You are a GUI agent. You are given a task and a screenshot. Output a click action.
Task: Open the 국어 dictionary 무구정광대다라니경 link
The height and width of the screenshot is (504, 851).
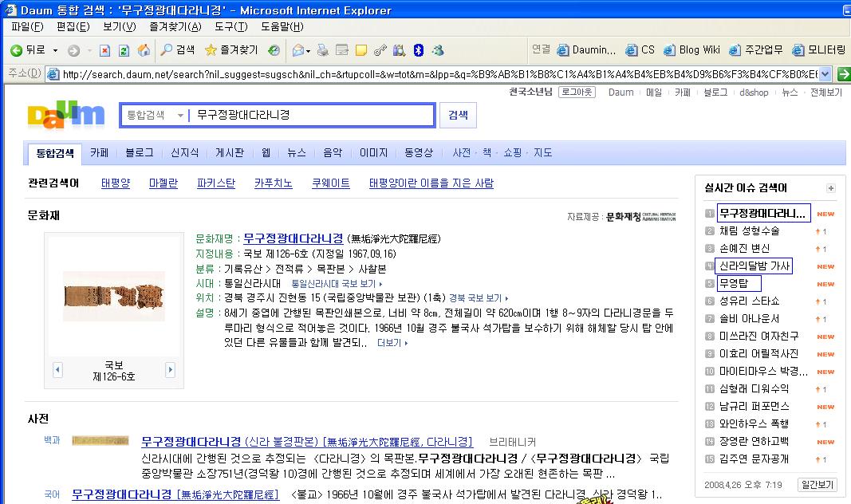click(x=175, y=494)
